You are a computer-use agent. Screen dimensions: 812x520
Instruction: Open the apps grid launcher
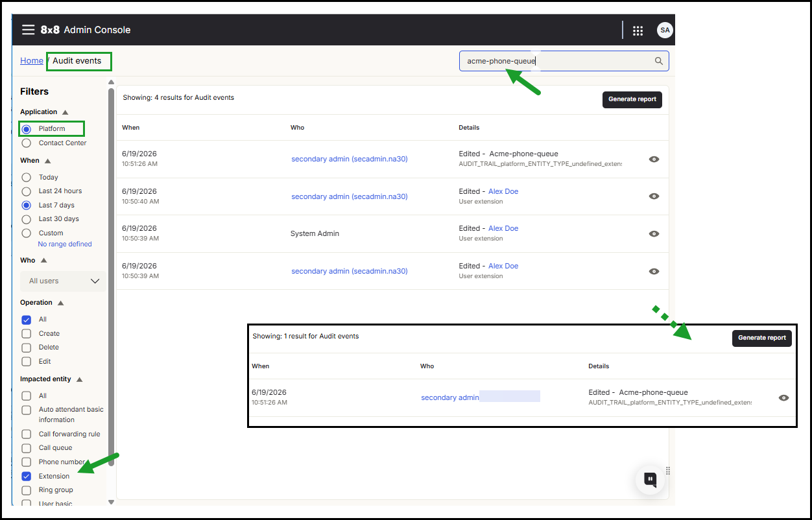[638, 30]
